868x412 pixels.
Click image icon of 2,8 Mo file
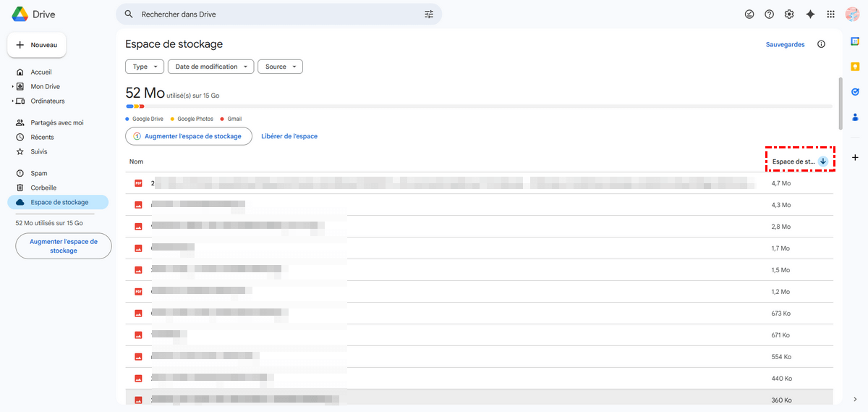click(137, 227)
